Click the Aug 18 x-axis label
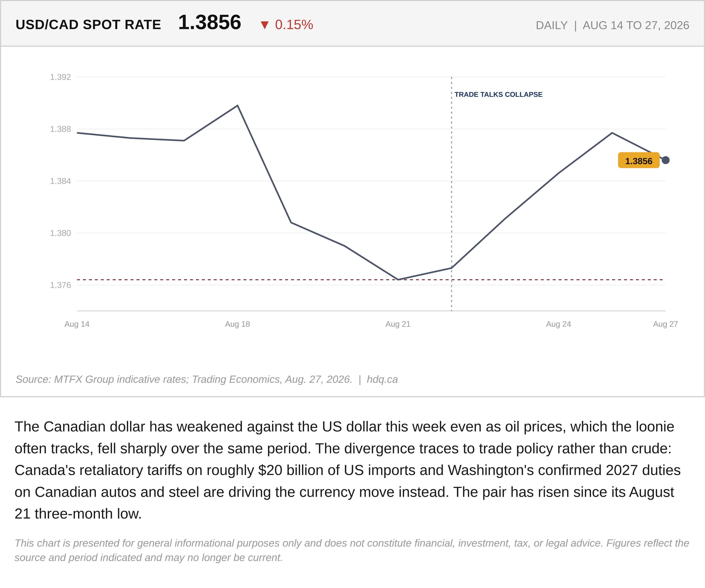Screen dimensions: 705x588 pyautogui.click(x=237, y=324)
